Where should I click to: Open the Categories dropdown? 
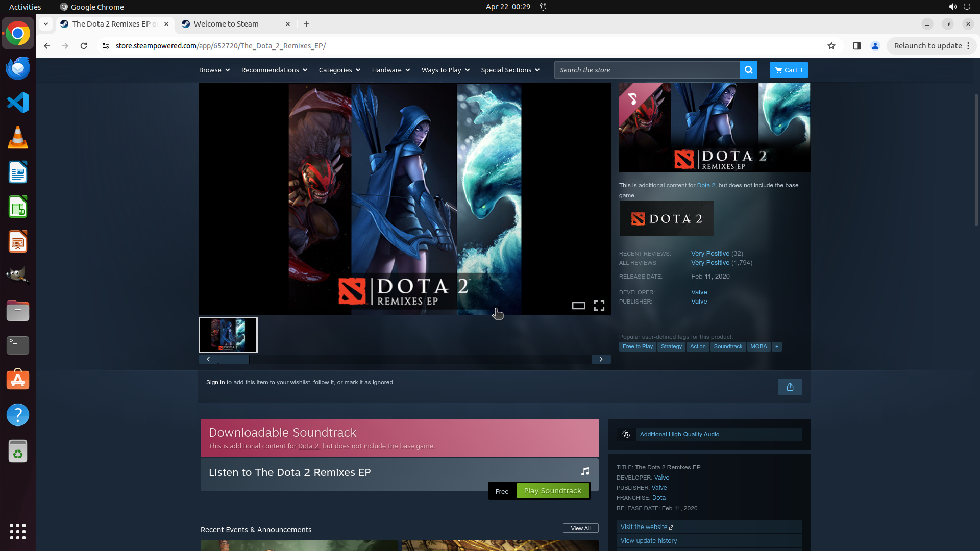click(339, 70)
